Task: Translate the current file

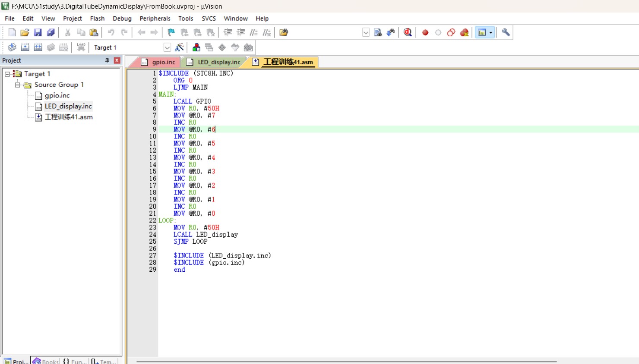Action: pos(12,47)
